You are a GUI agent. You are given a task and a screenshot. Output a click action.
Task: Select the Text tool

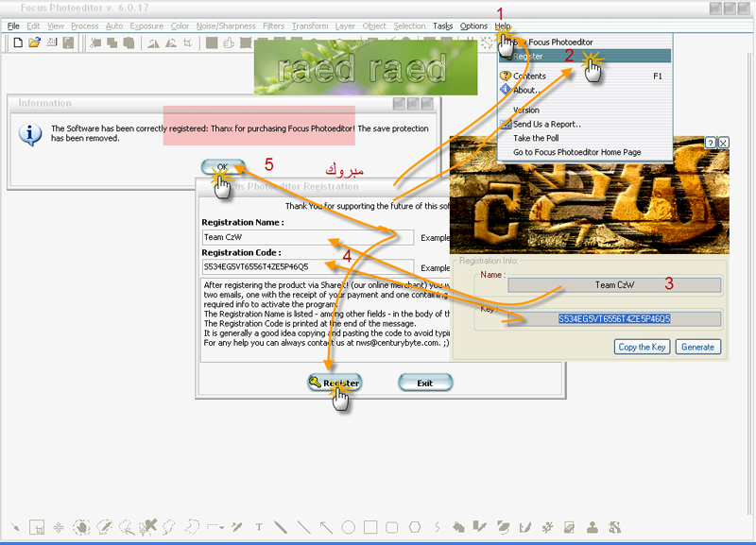(x=260, y=526)
